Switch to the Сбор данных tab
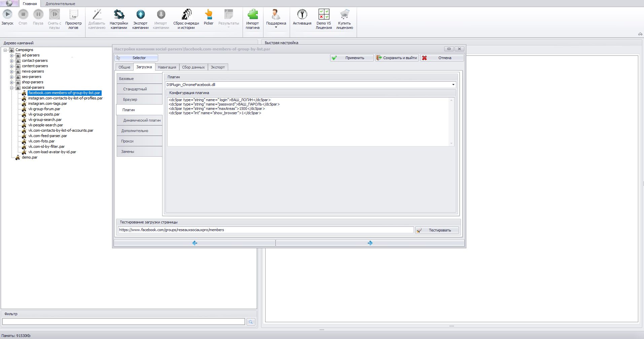 [x=193, y=67]
